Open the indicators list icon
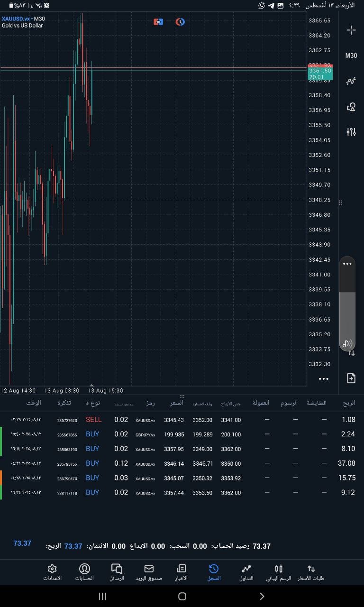Screen dimensions: 364x607 click(351, 81)
